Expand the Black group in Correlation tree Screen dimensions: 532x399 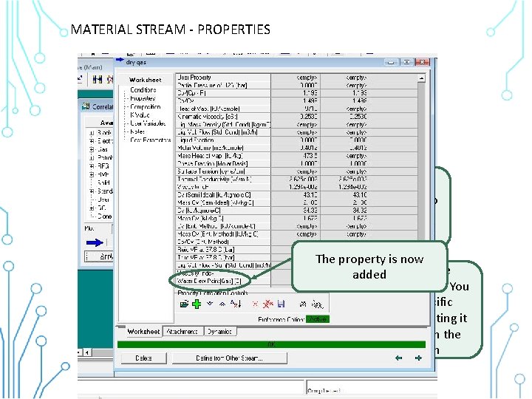click(x=92, y=133)
